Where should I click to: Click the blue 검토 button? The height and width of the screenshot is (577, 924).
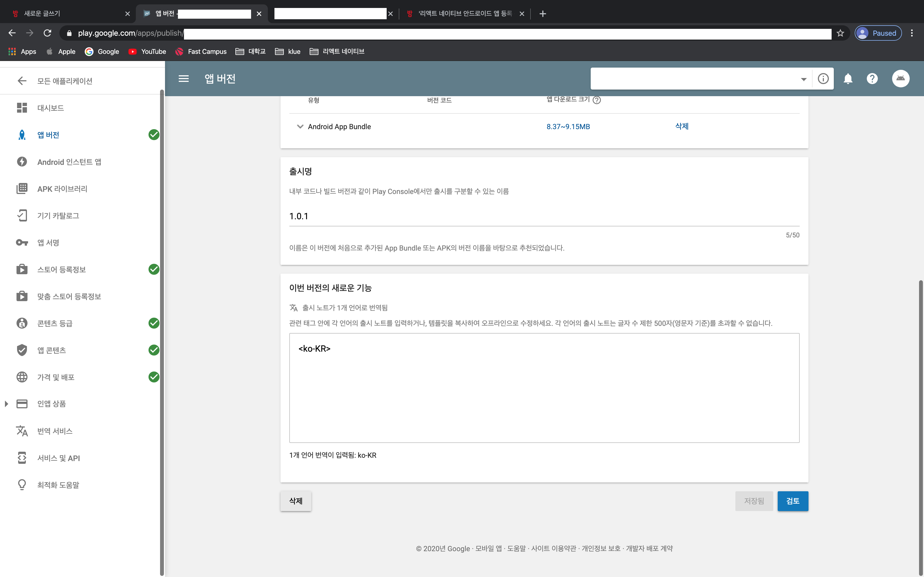pos(793,501)
